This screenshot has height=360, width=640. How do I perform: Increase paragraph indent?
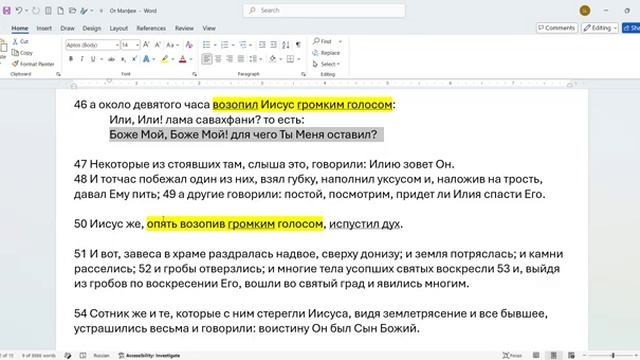[x=273, y=44]
